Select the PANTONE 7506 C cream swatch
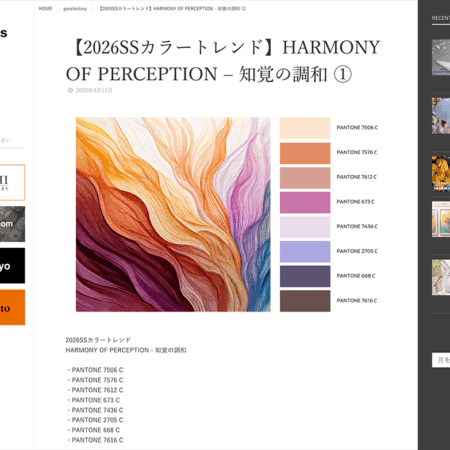 tap(305, 128)
